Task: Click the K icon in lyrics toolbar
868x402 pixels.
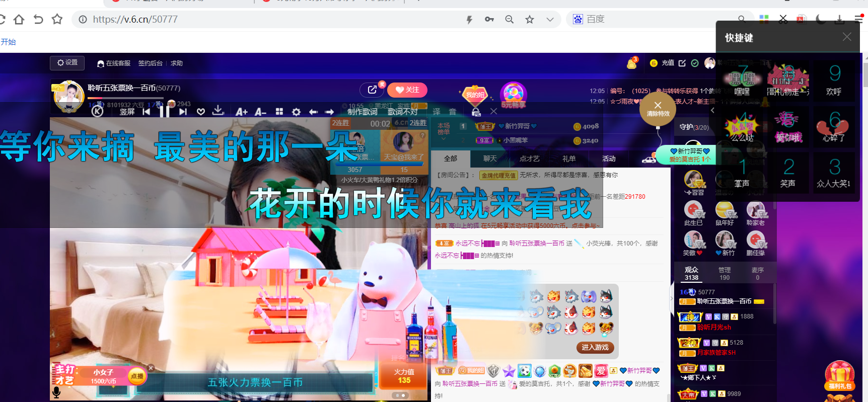Action: [x=98, y=112]
